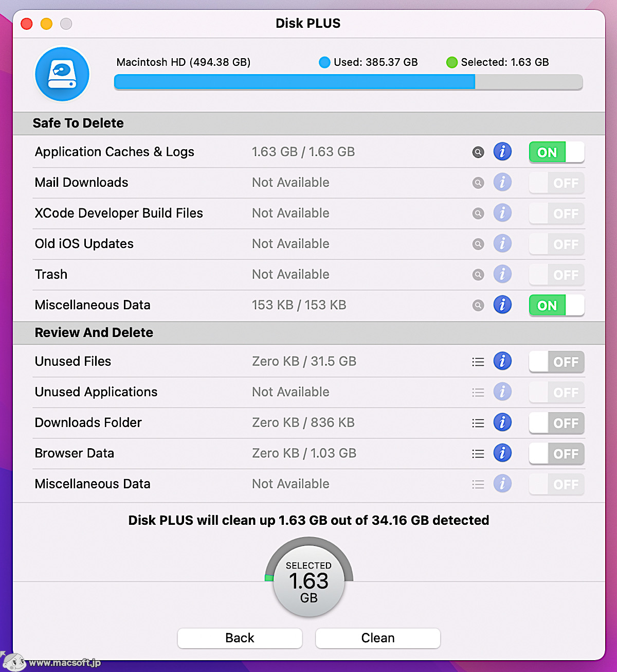
Task: Click the Selected: 1.63 GB text
Action: pyautogui.click(x=505, y=62)
